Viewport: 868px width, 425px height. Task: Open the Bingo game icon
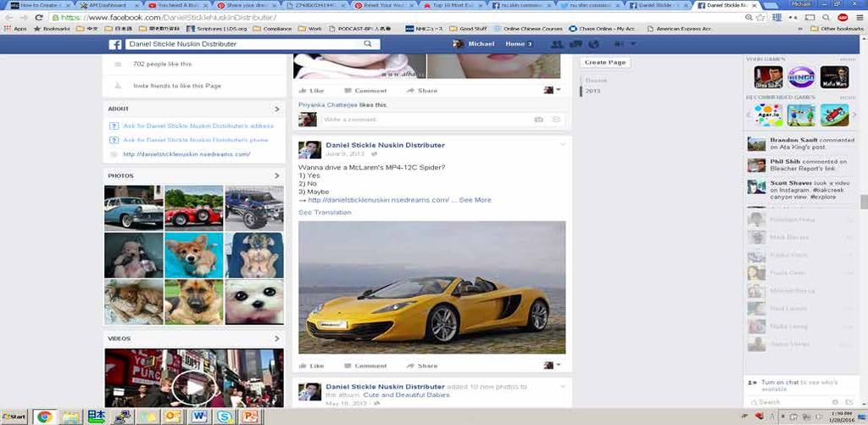click(x=801, y=77)
